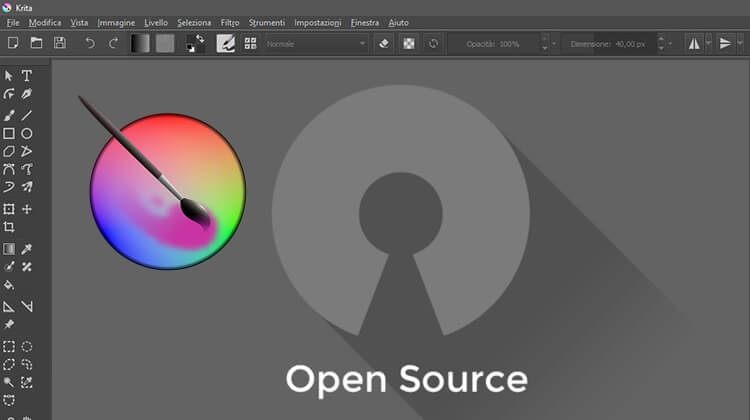Expand the Opacità slider options arrow
The image size is (750, 420).
click(x=554, y=44)
